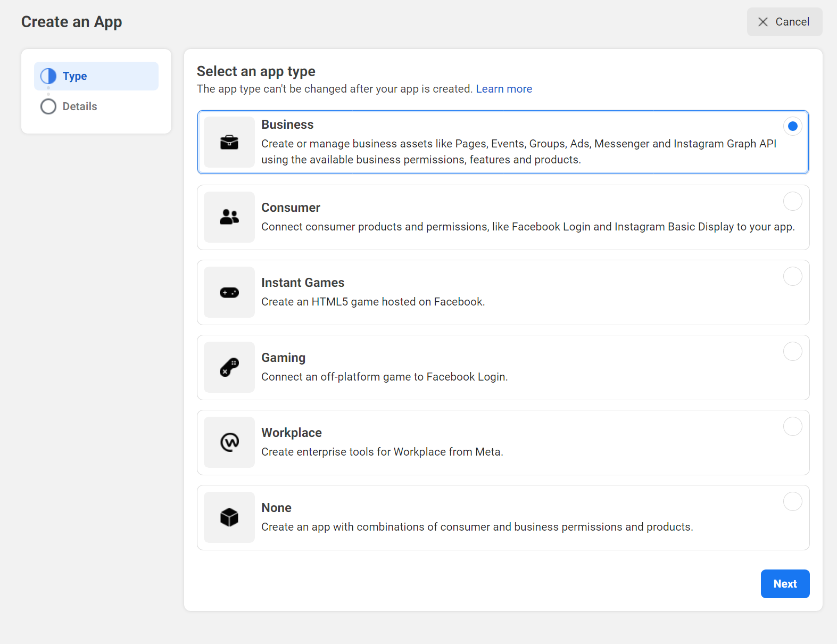Click the half-filled Type step icon
The width and height of the screenshot is (837, 644).
[48, 76]
